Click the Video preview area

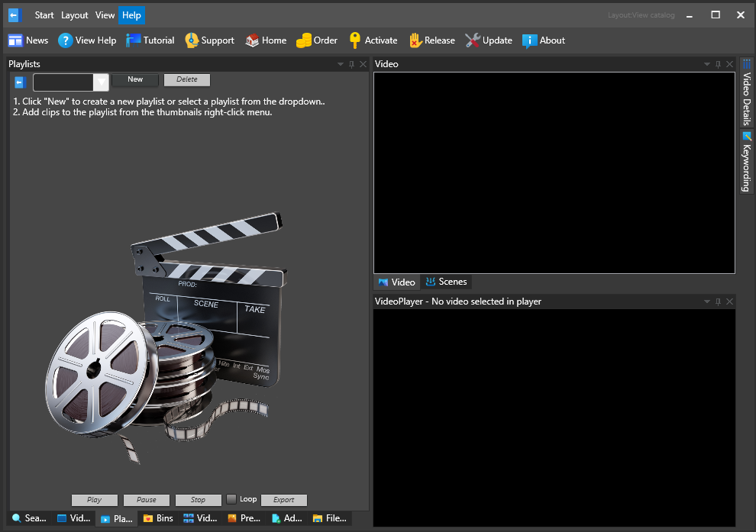click(x=554, y=173)
